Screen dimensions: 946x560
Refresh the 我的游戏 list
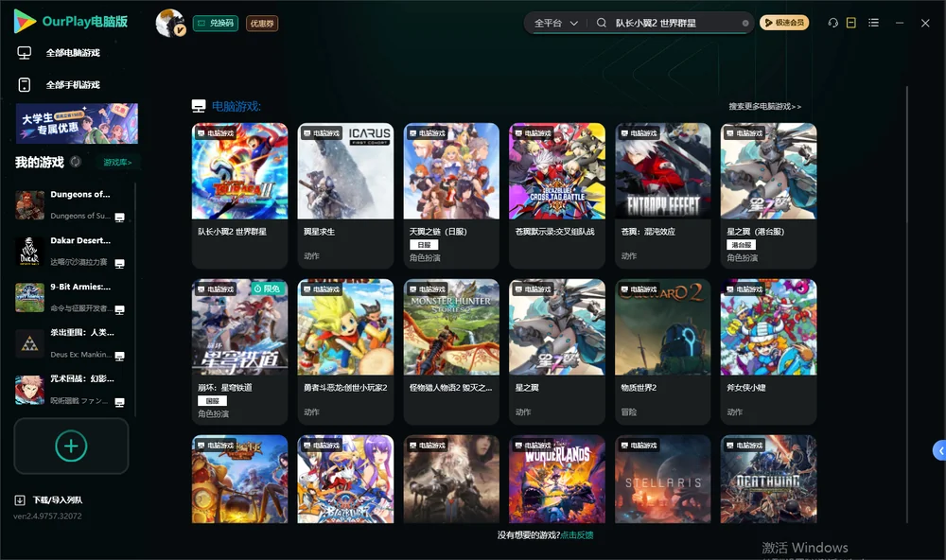click(x=76, y=162)
